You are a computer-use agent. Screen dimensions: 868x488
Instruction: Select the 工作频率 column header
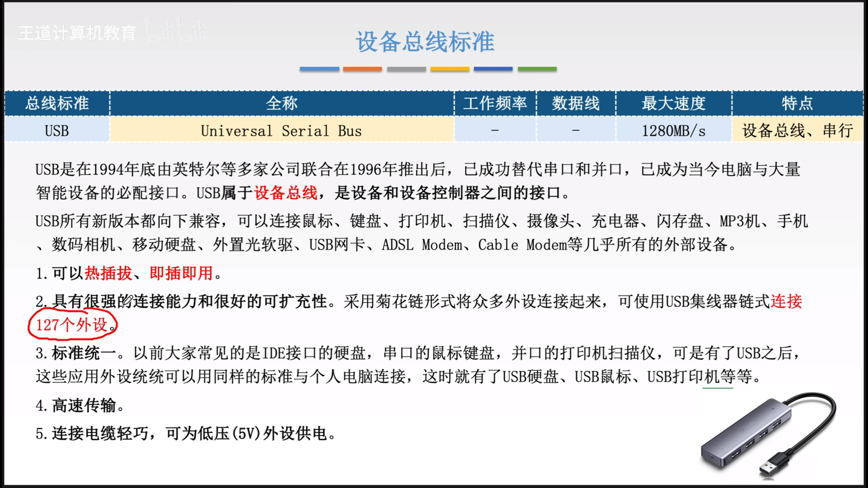[x=495, y=103]
